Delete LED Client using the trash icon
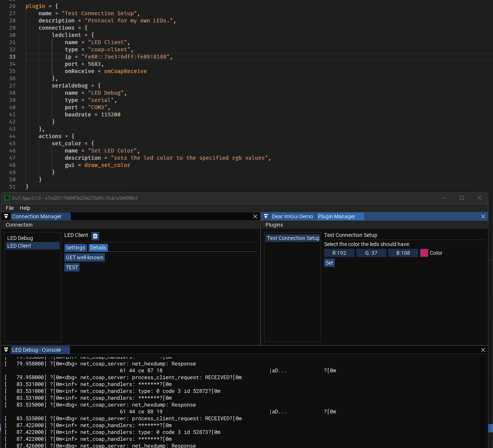 (95, 236)
